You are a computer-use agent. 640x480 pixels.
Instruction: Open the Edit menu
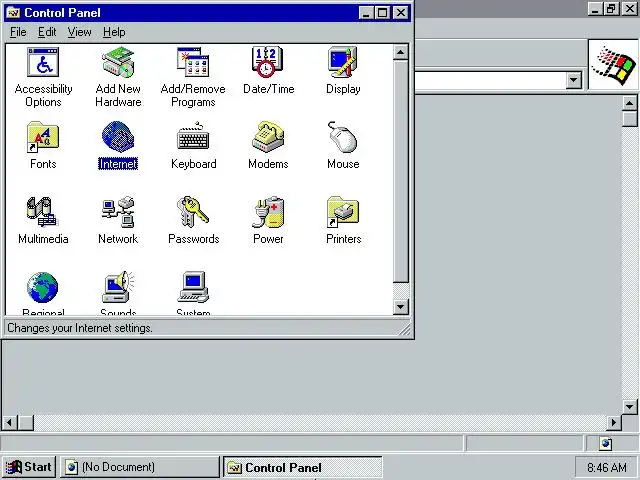point(47,32)
